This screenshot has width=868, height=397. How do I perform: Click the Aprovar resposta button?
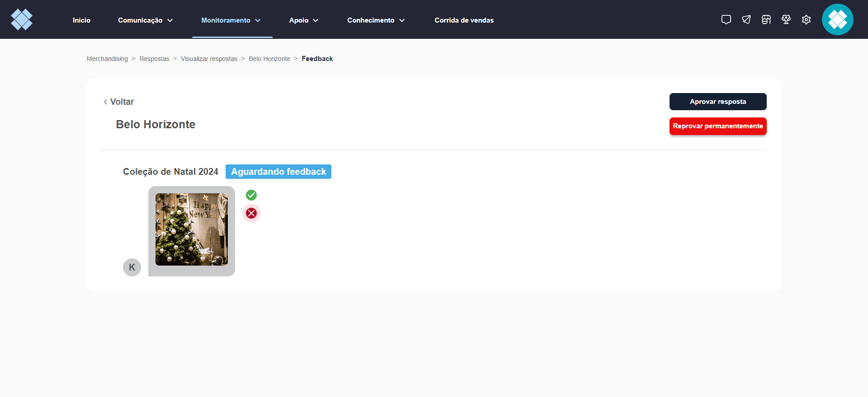[718, 102]
